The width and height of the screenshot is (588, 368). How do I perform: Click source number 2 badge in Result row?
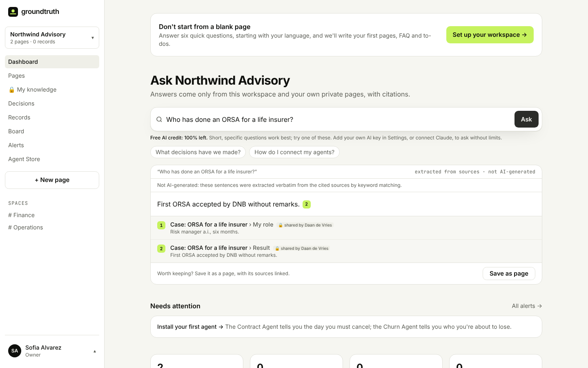[161, 249]
